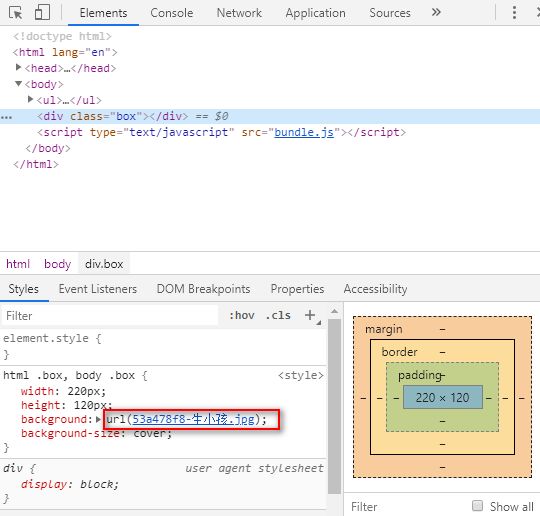This screenshot has height=516, width=540.
Task: Add new style rule with plus icon
Action: (x=310, y=315)
